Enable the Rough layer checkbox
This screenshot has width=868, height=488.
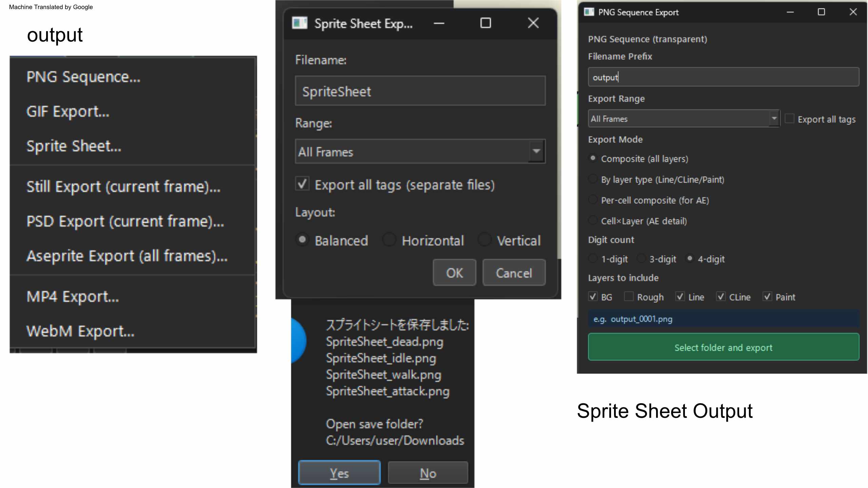(x=628, y=297)
